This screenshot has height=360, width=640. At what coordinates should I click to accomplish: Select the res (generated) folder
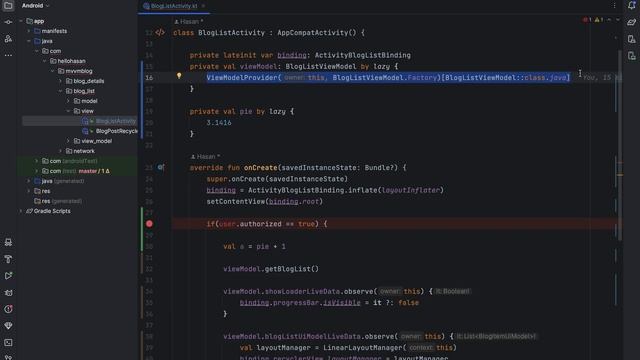[58, 201]
